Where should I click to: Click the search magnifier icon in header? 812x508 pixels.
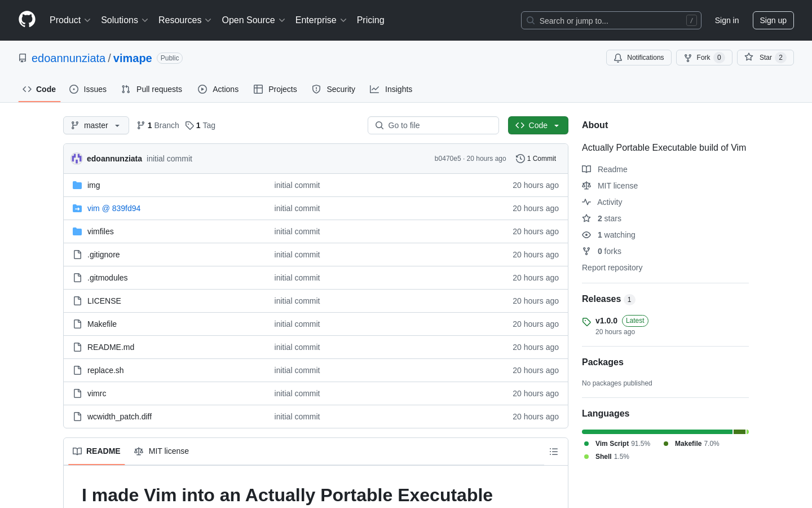[x=531, y=20]
